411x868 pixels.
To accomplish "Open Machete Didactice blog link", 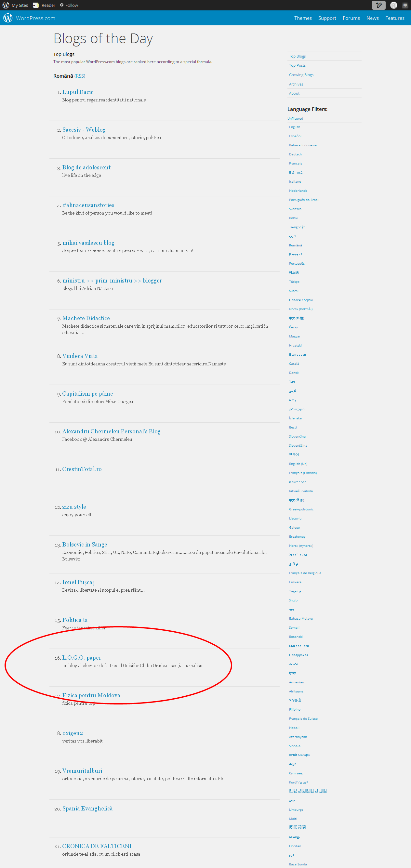I will 86,318.
